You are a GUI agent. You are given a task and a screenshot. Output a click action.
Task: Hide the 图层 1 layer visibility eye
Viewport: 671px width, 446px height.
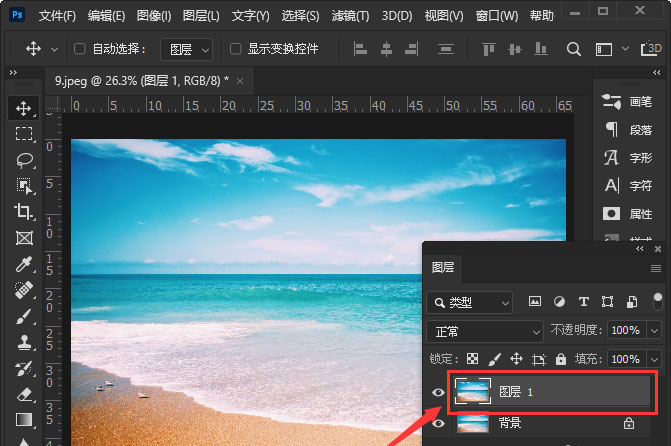438,392
